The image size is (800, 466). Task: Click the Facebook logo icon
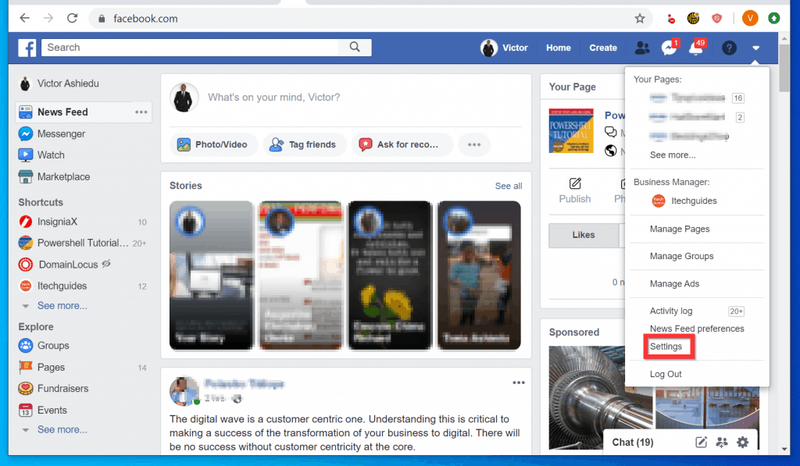27,48
